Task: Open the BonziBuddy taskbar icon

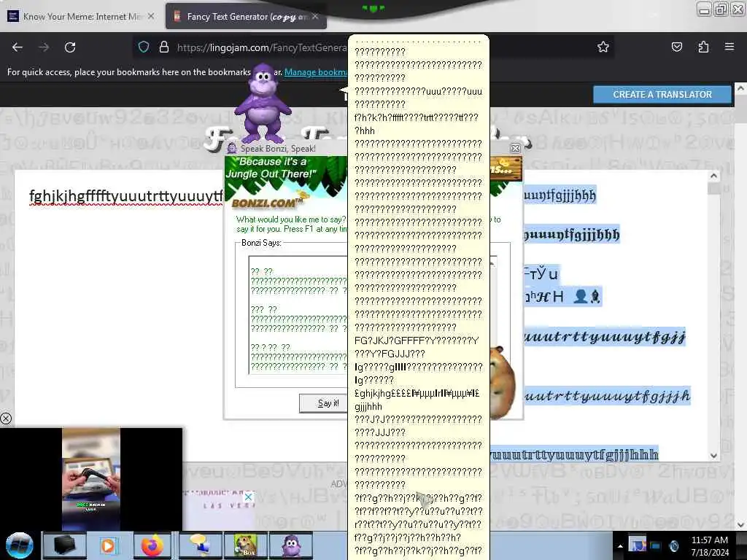Action: 291,545
